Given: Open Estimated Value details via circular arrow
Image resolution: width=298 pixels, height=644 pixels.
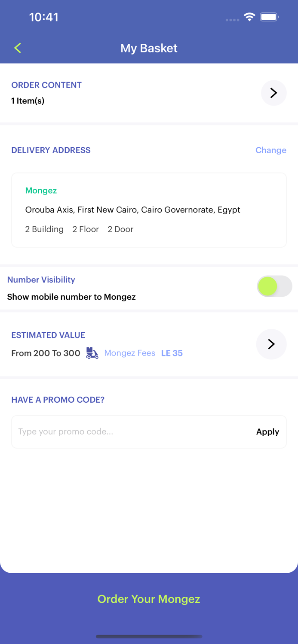Looking at the screenshot, I should (x=271, y=344).
